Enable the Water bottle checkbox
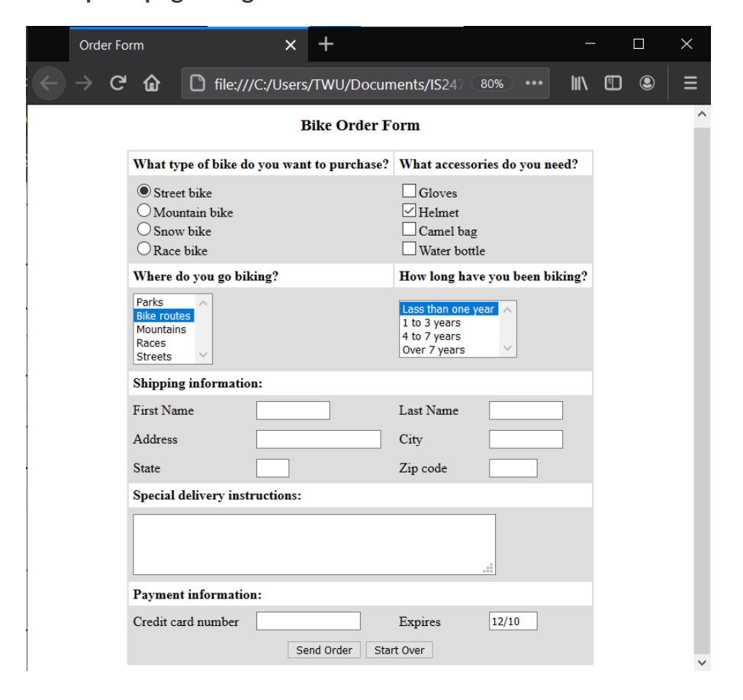 pos(409,249)
